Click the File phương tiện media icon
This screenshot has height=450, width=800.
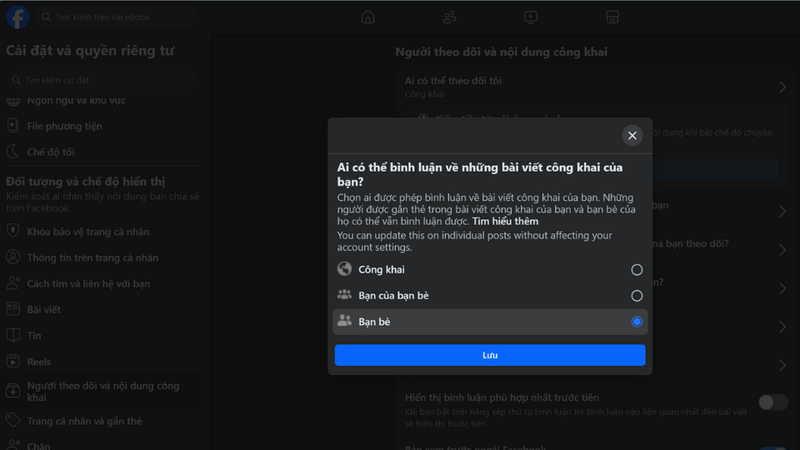(13, 126)
